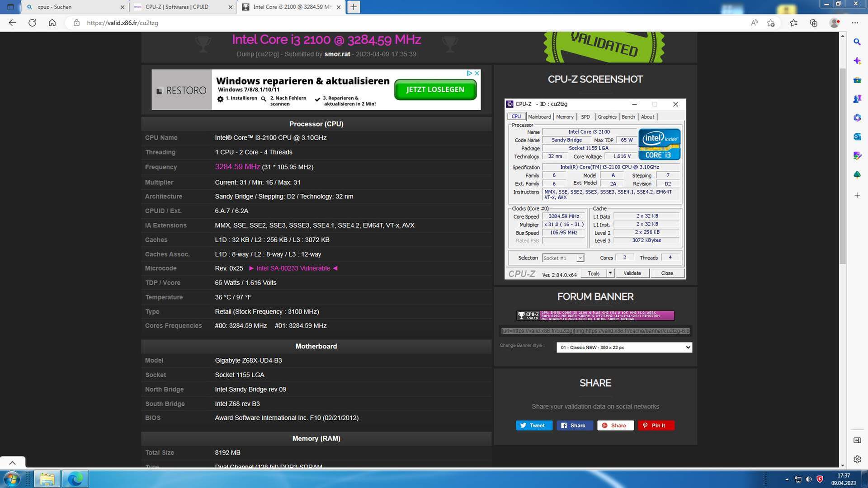868x488 pixels.
Task: Expand the bottom-left chevron panel
Action: point(12,463)
